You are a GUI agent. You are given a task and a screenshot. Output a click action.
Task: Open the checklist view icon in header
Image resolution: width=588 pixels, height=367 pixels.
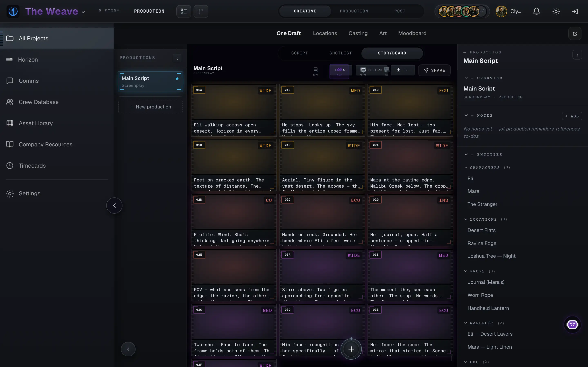tap(184, 11)
